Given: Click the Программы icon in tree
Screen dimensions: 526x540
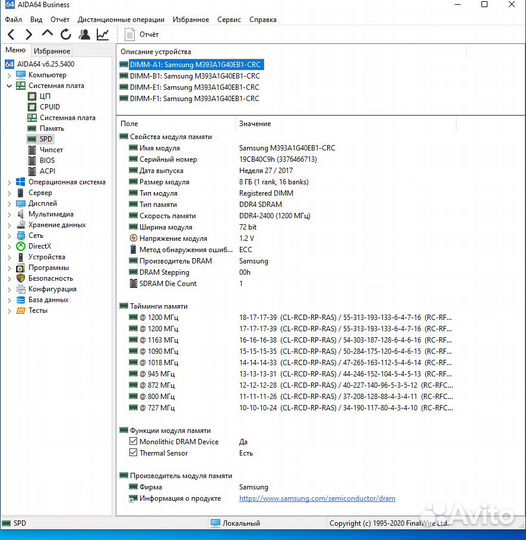Looking at the screenshot, I should 21,268.
